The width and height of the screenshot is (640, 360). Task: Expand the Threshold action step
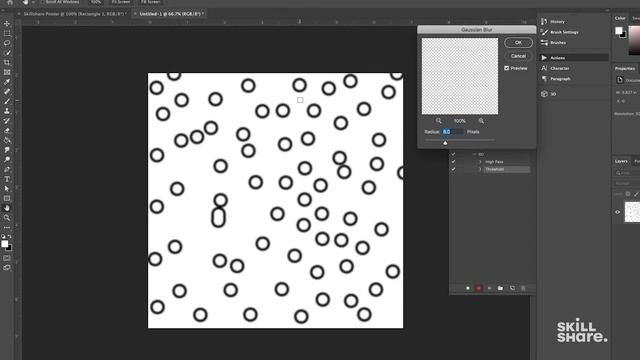pyautogui.click(x=480, y=169)
